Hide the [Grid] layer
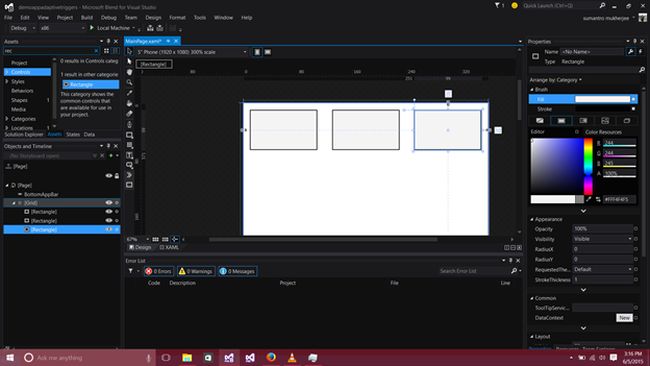 click(109, 203)
